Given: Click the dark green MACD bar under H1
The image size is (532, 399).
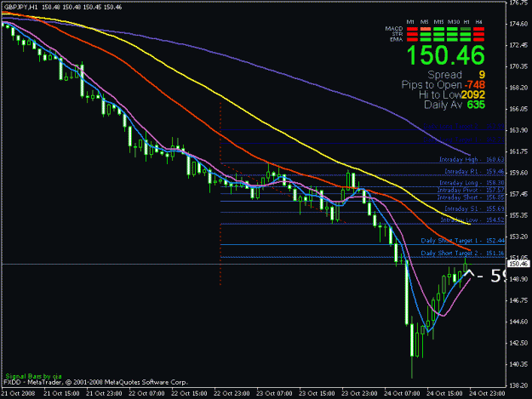Looking at the screenshot, I should point(466,29).
